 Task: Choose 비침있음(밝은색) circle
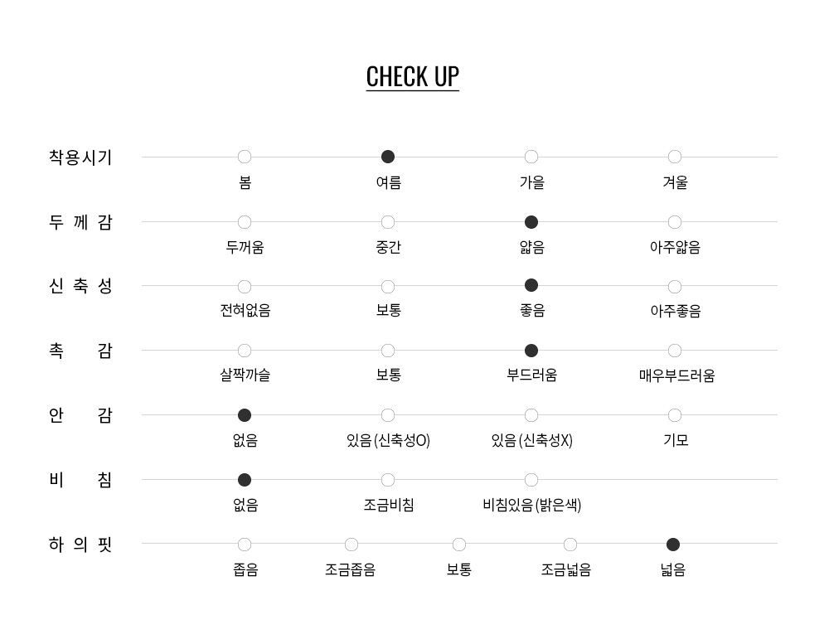(531, 480)
